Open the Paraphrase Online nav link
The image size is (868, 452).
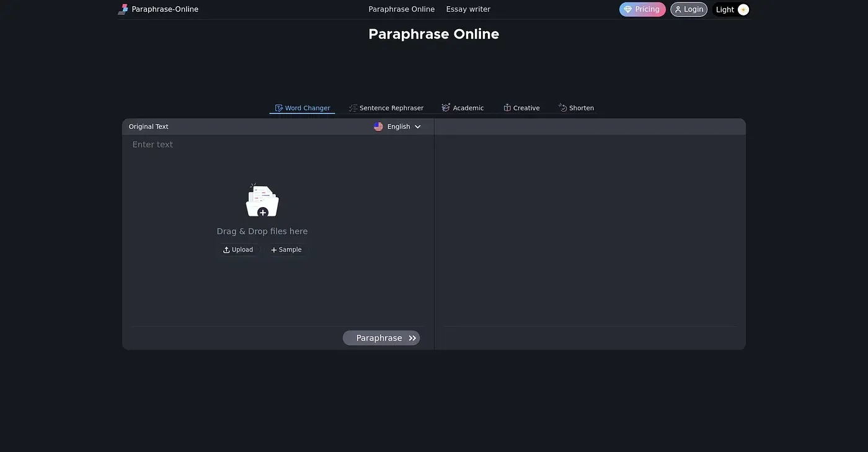tap(402, 9)
